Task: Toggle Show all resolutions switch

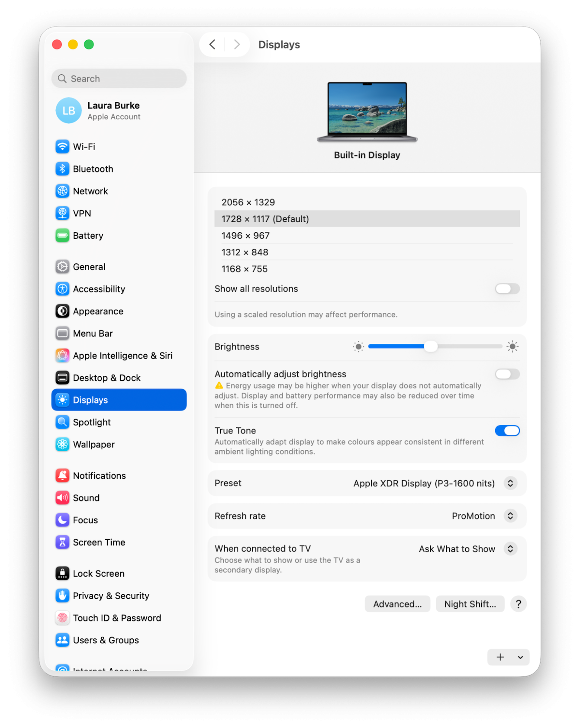Action: tap(507, 289)
